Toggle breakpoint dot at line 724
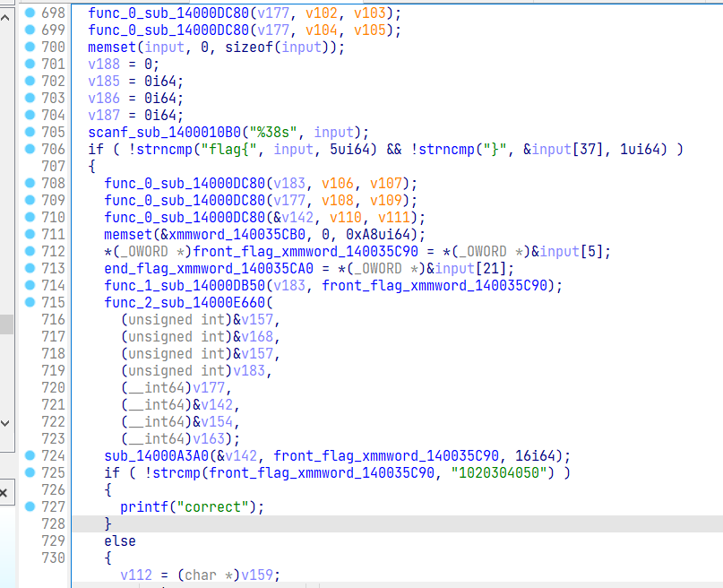The width and height of the screenshot is (723, 588). pos(30,455)
